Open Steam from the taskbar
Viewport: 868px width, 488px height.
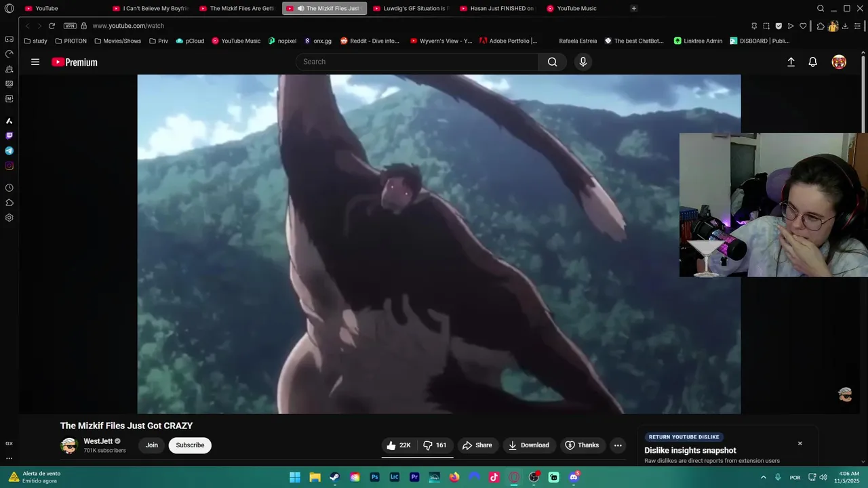[x=334, y=477]
